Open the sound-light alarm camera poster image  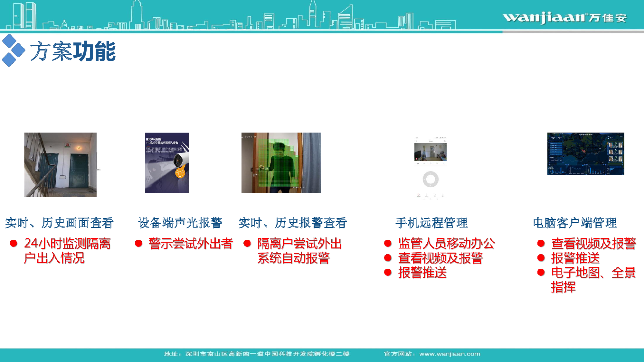(x=167, y=163)
